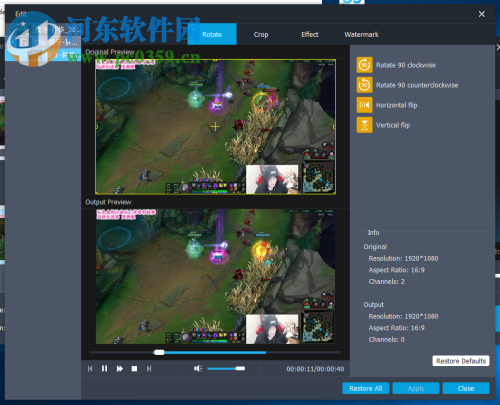
Task: Jump to the previous frame
Action: click(90, 369)
